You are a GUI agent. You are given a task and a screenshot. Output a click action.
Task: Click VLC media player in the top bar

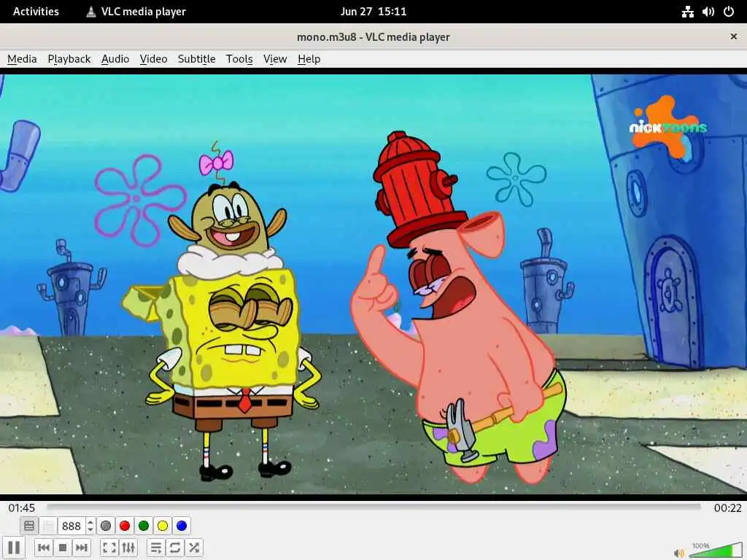pos(136,12)
